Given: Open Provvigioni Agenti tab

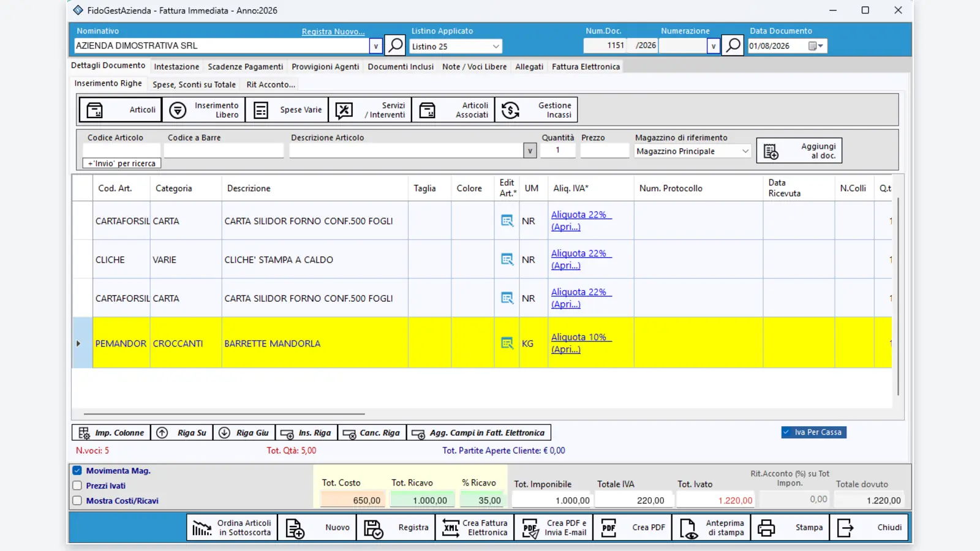Looking at the screenshot, I should pos(325,67).
